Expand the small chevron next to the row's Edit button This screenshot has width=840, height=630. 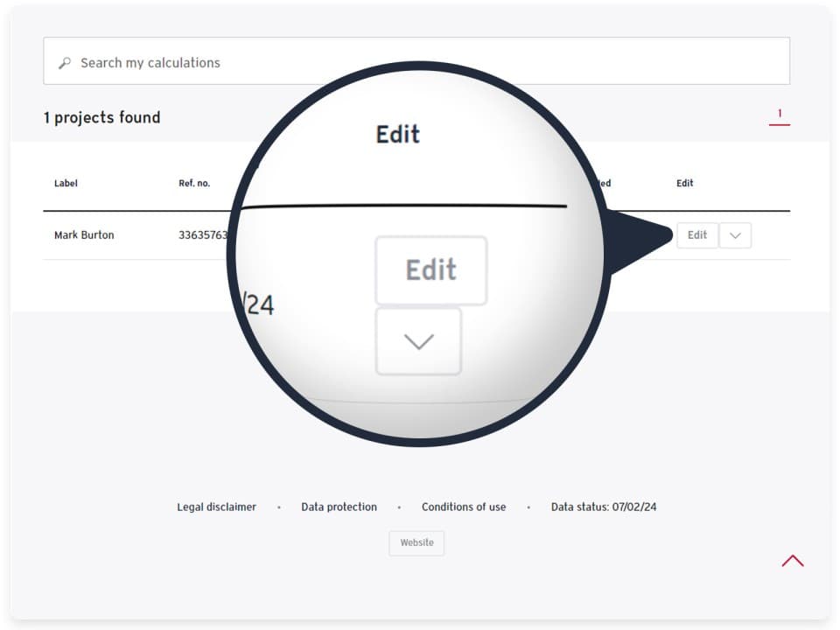[735, 235]
